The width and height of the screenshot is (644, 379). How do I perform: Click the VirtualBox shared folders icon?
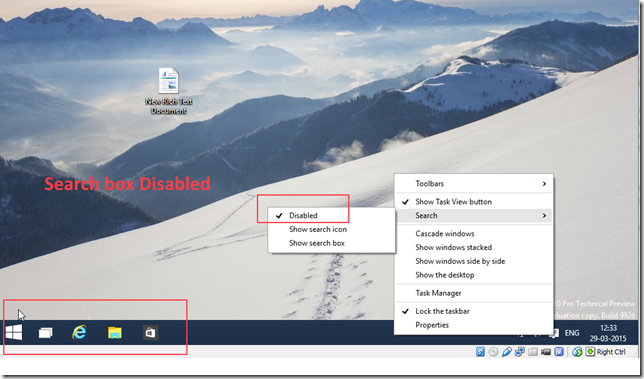(x=533, y=352)
